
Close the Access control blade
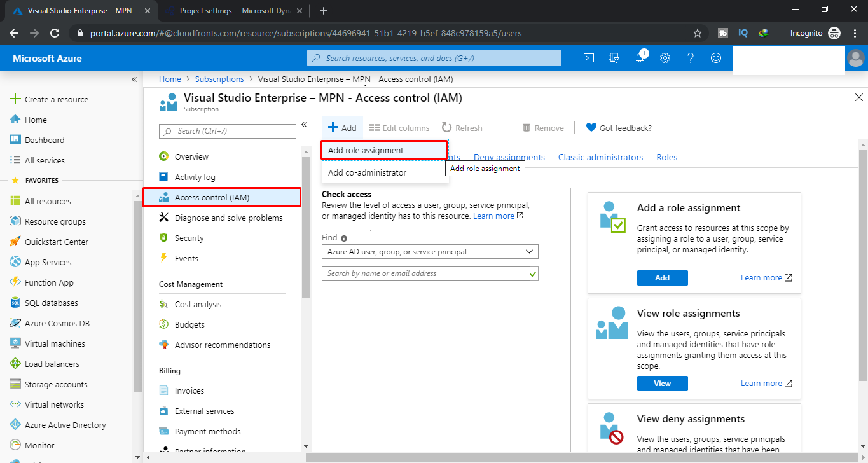coord(859,97)
